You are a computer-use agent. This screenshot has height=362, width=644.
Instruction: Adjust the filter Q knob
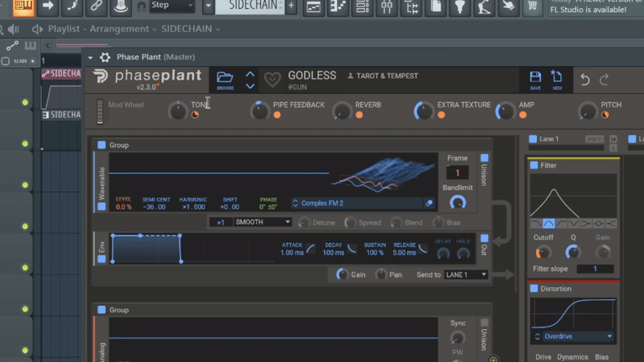coord(573,252)
